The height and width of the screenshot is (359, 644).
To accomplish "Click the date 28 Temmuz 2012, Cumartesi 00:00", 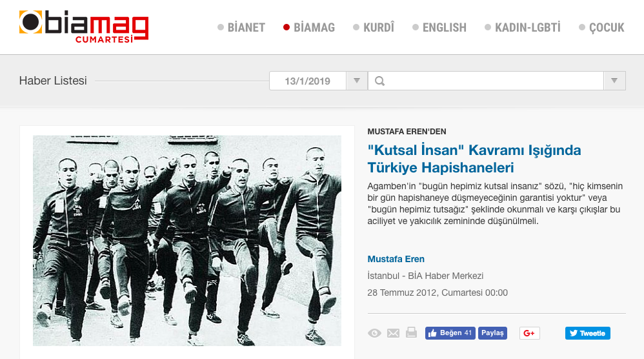I will [438, 293].
